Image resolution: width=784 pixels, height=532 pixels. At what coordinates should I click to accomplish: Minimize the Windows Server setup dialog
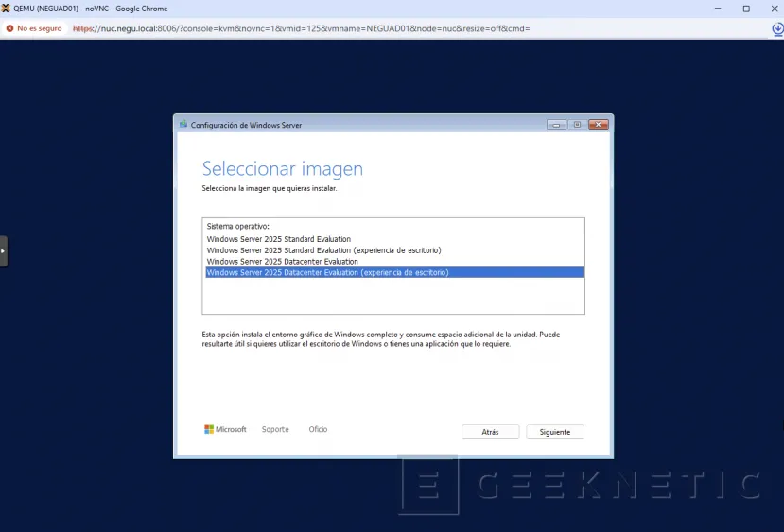[x=556, y=125]
